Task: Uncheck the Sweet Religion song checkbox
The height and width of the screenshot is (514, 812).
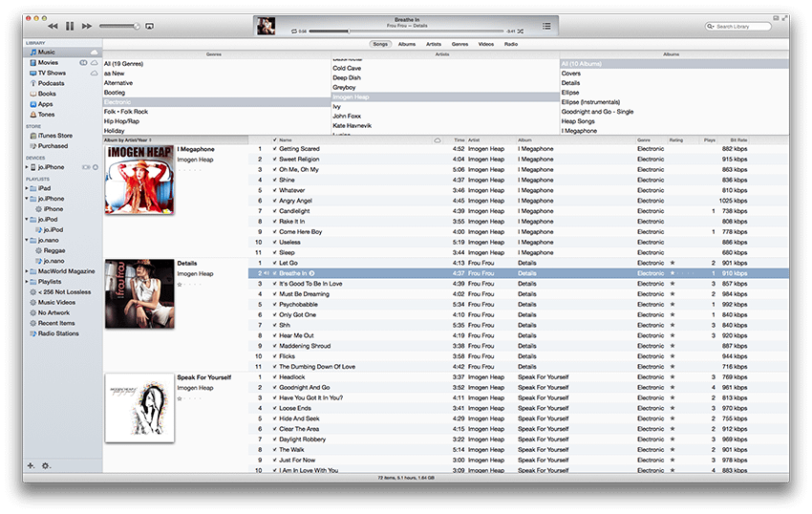Action: [x=274, y=159]
